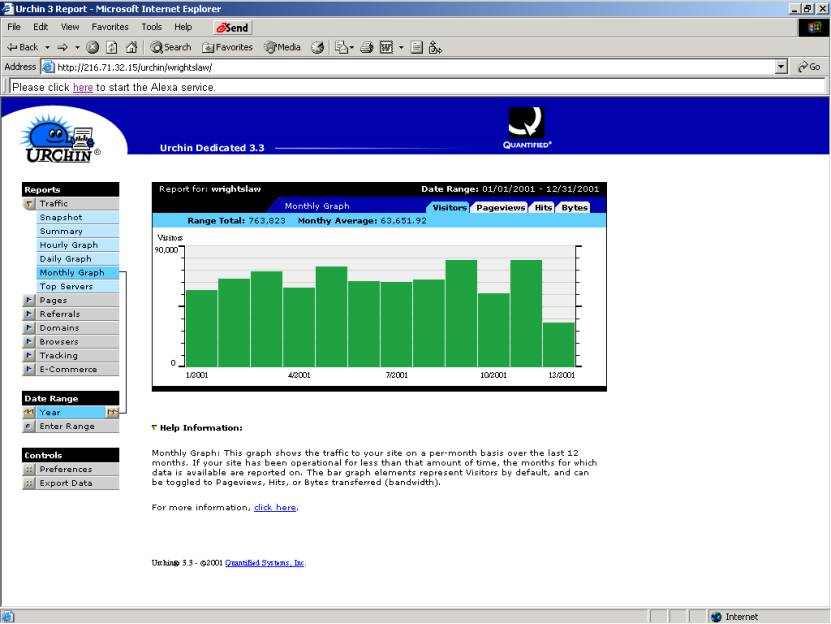Click the 'click here' help link
The height and width of the screenshot is (624, 831).
coord(275,508)
